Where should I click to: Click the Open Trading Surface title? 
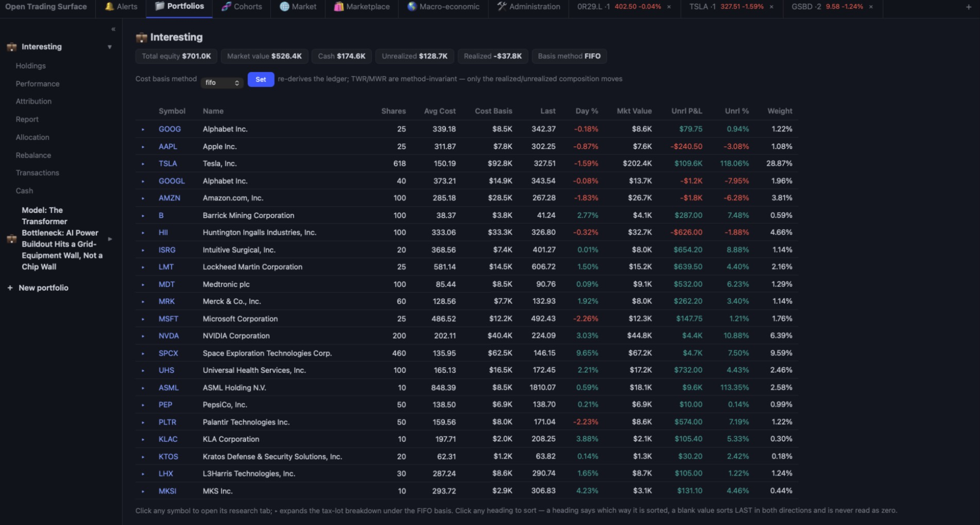tap(46, 7)
